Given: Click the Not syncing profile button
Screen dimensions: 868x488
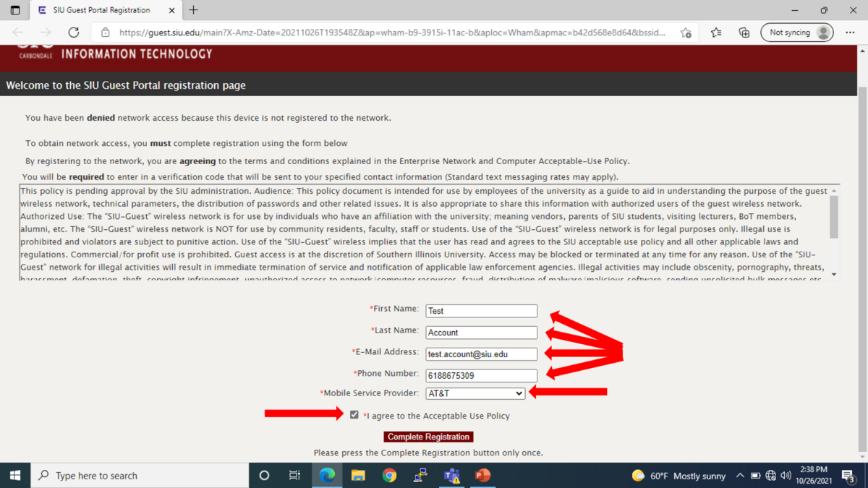Looking at the screenshot, I should 796,32.
